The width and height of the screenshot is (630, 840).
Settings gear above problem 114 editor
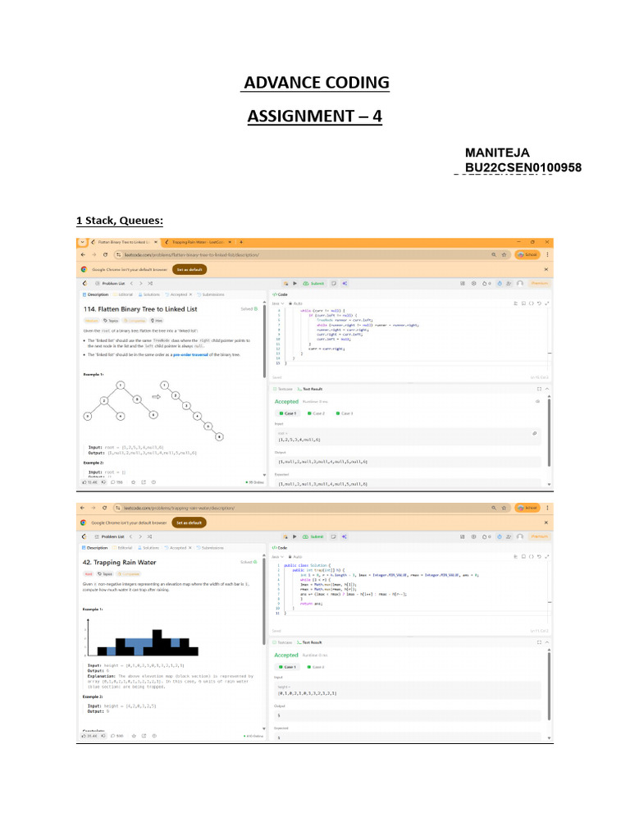click(x=473, y=283)
